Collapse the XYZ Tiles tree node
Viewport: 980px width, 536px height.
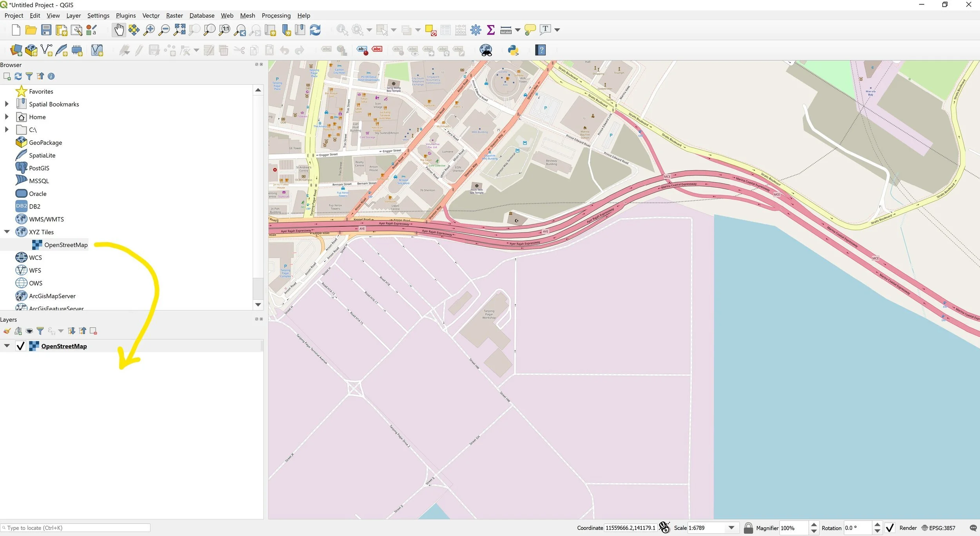pos(7,232)
